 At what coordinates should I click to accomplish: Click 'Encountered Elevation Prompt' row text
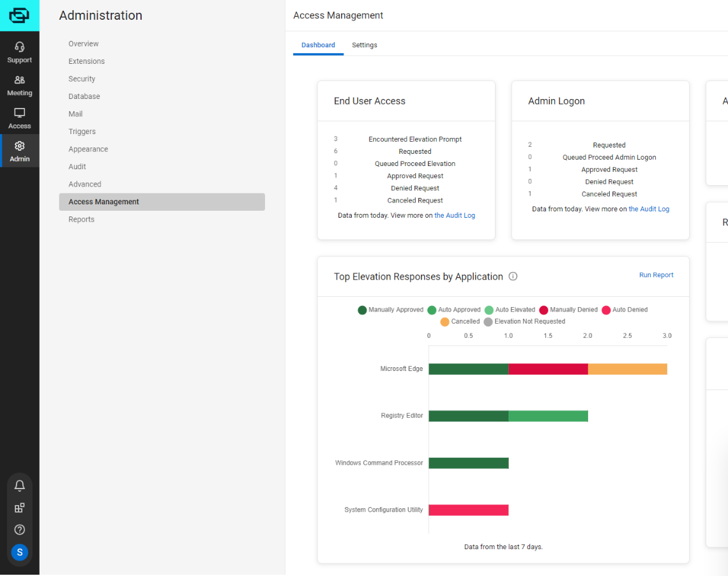tap(415, 139)
